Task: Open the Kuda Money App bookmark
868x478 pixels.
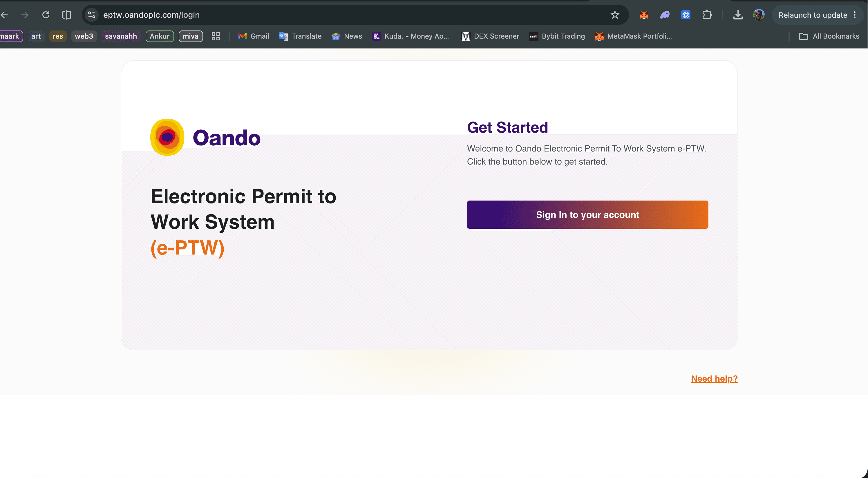Action: [x=411, y=36]
